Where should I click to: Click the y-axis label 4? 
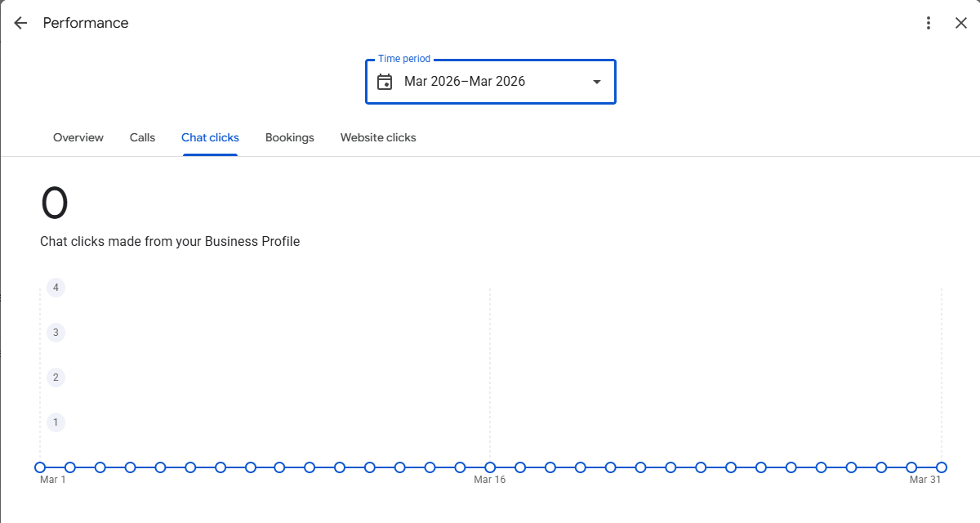(56, 288)
